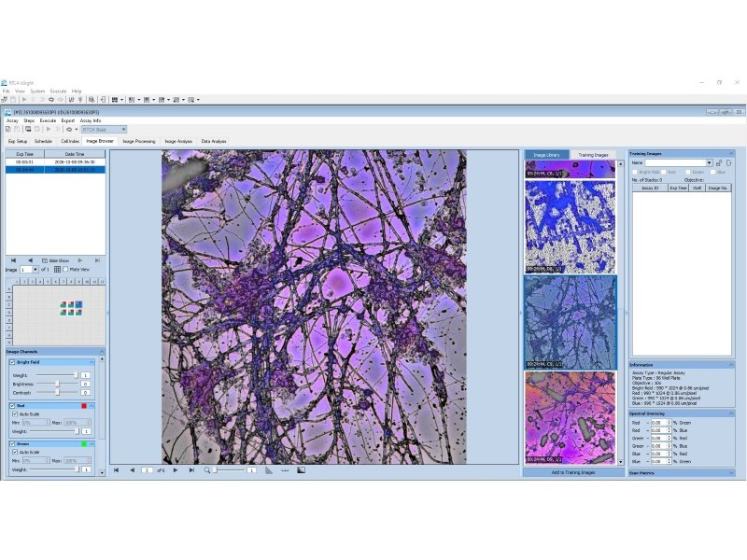The height and width of the screenshot is (560, 747).
Task: Switch to the Image Processing tab
Action: pos(139,142)
